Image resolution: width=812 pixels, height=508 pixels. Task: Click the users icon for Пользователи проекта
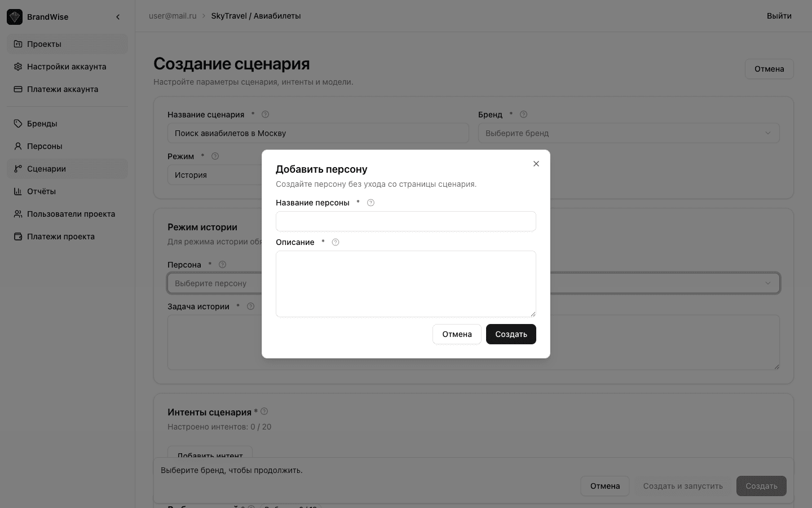pos(18,214)
